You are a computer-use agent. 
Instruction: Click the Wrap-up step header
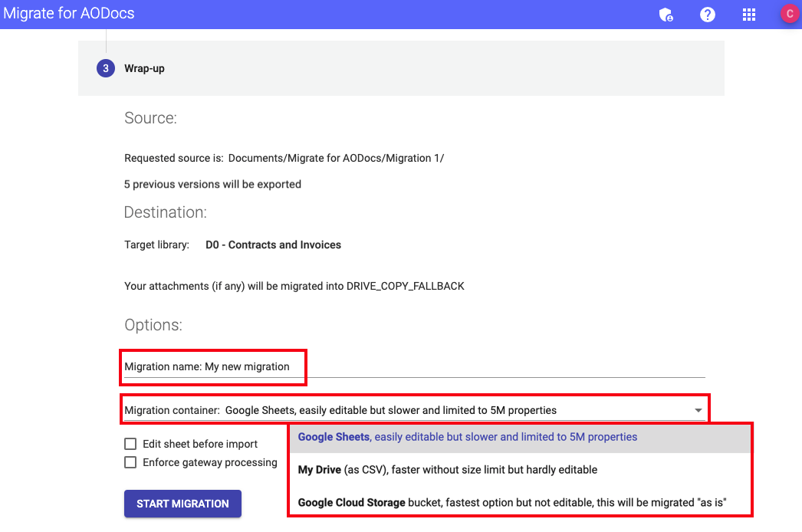coord(401,68)
